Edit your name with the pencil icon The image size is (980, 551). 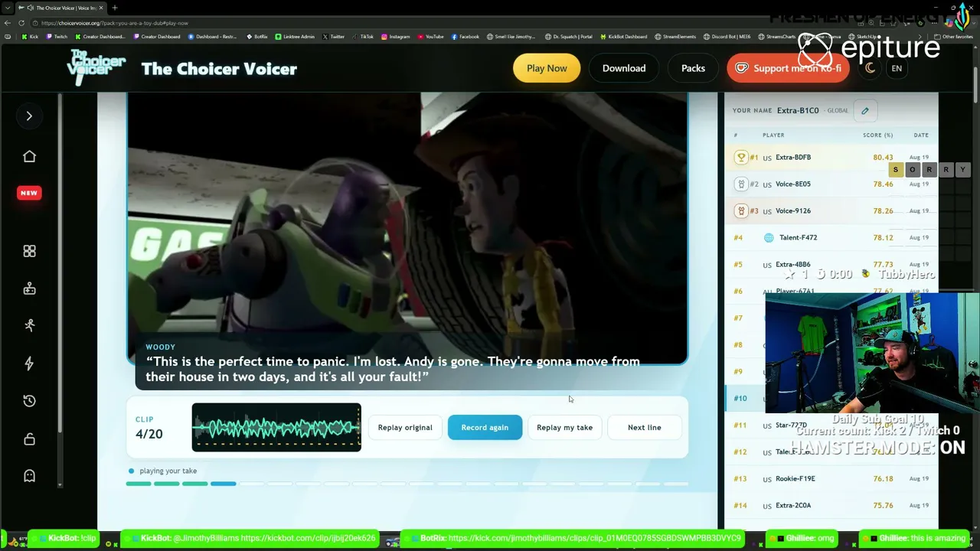tap(865, 110)
